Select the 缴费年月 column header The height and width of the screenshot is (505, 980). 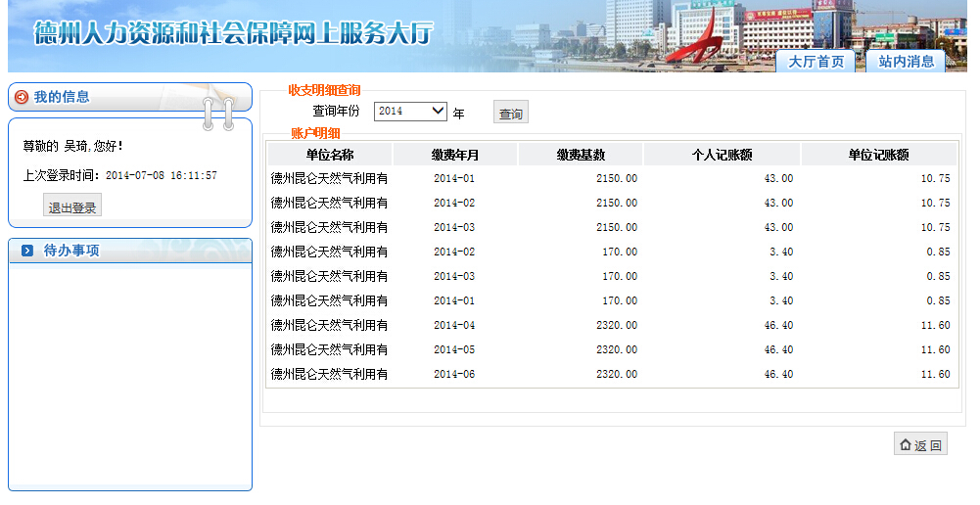[x=454, y=155]
